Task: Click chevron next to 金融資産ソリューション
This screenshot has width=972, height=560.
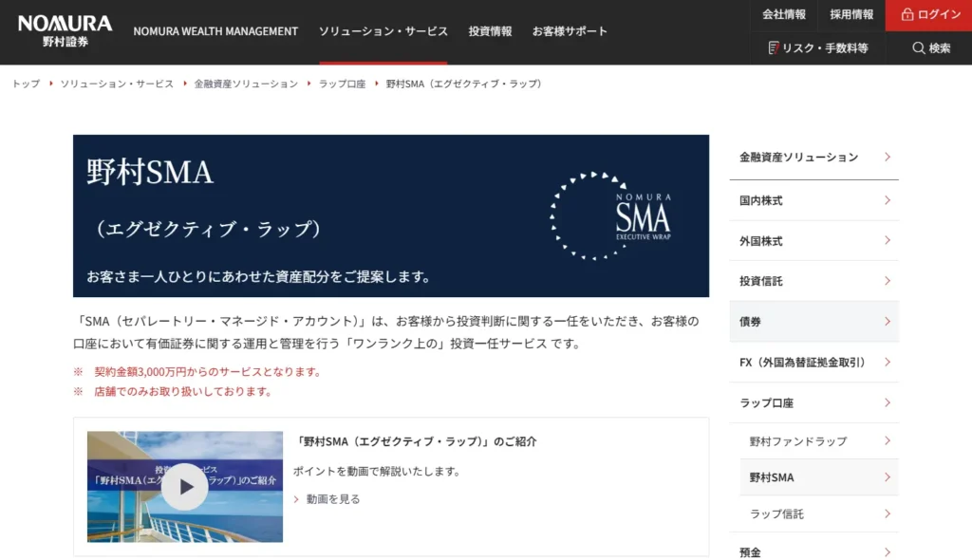Action: 888,157
